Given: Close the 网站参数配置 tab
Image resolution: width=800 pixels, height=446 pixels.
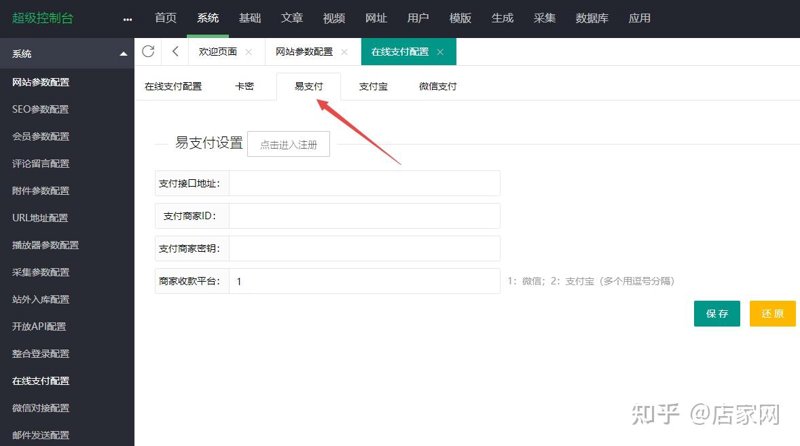Looking at the screenshot, I should [344, 52].
